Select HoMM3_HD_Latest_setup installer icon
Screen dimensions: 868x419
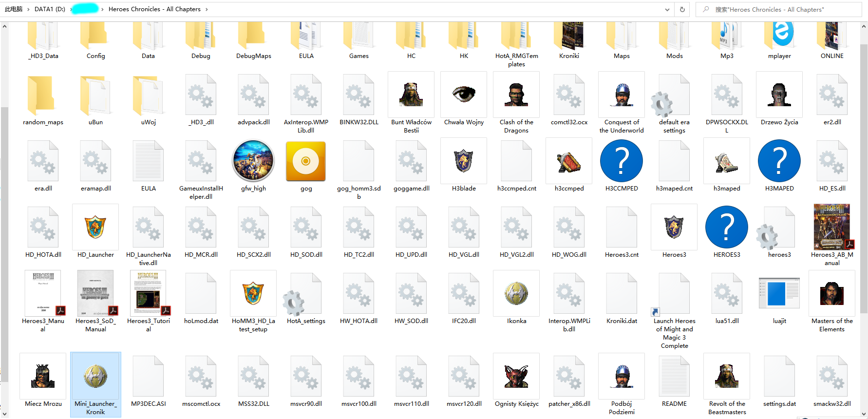click(253, 293)
